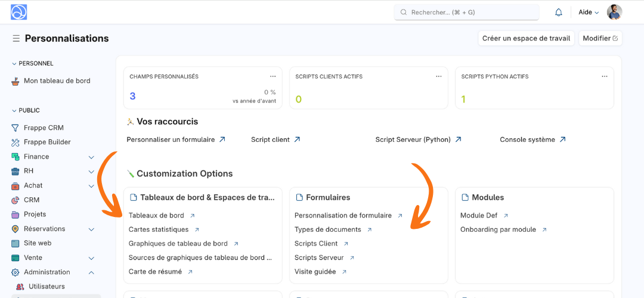Expand the Réservations sidebar chevron
This screenshot has width=644, height=298.
(x=92, y=229)
